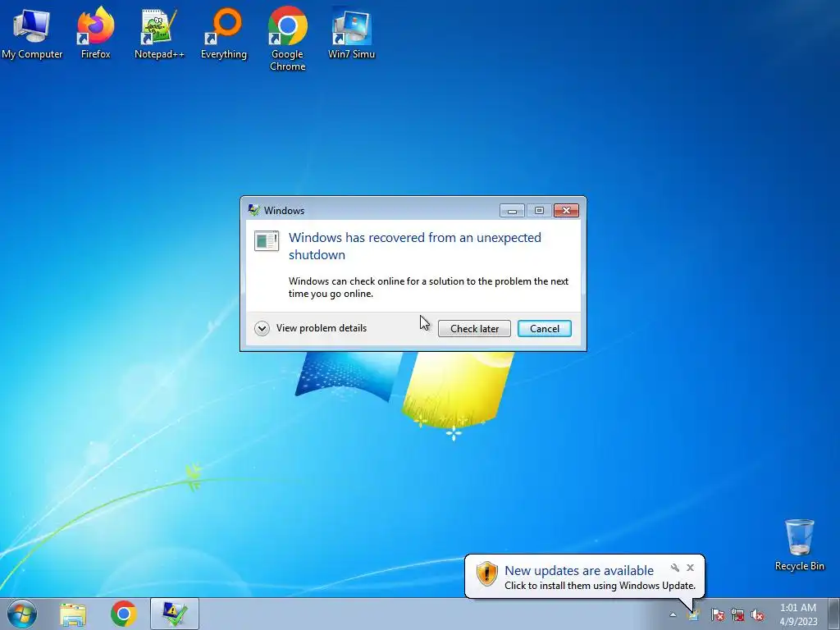This screenshot has height=630, width=840.
Task: Select the Everything search shortcut
Action: coord(223,33)
